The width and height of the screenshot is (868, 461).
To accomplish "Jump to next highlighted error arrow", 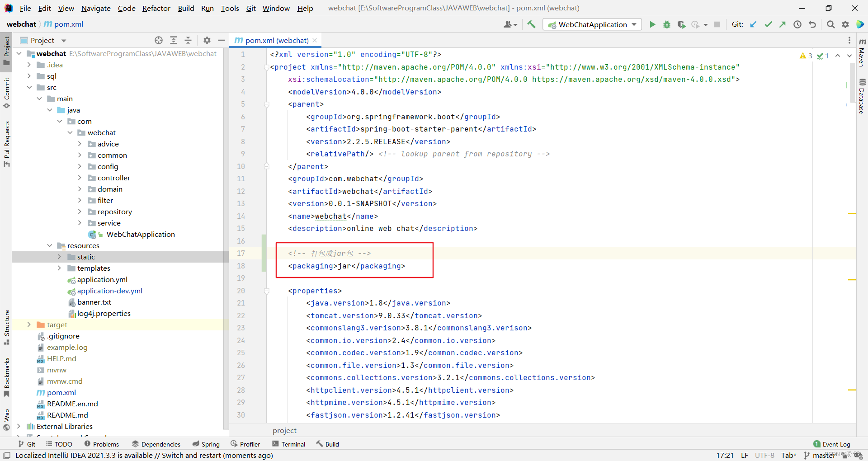I will click(x=849, y=56).
